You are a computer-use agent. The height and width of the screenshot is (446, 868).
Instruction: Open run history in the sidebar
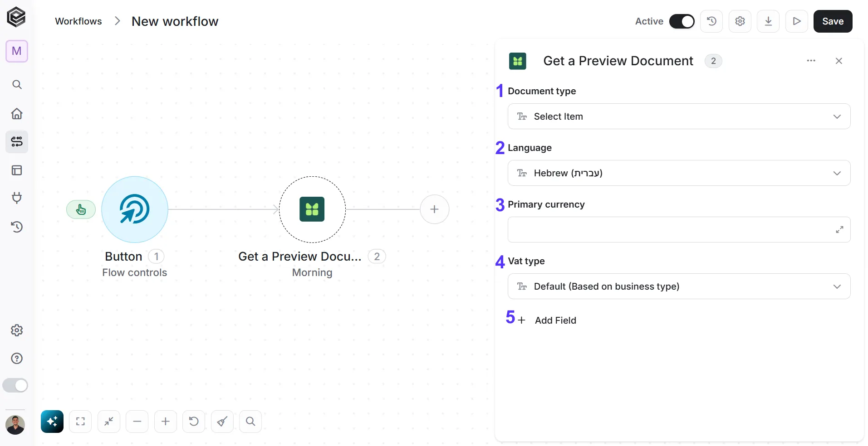point(17,227)
